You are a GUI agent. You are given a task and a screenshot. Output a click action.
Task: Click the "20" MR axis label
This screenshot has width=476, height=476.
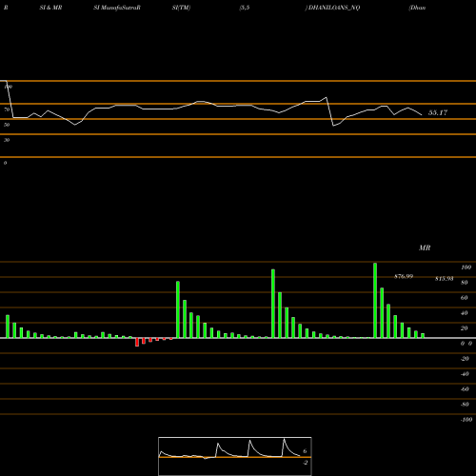click(465, 328)
